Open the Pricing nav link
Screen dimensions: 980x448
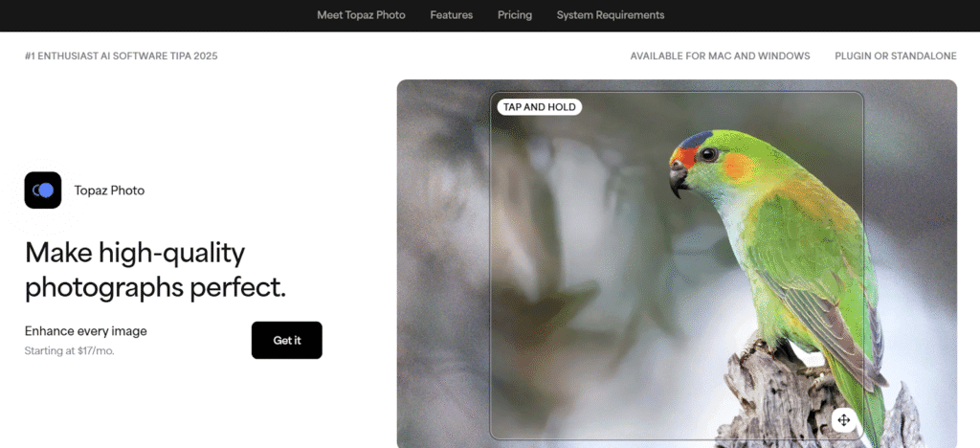(x=515, y=15)
